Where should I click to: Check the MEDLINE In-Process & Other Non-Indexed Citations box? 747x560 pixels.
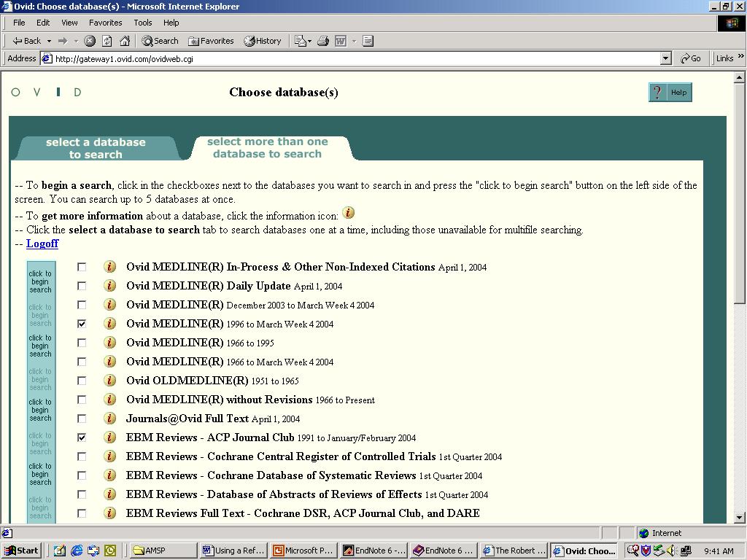82,267
